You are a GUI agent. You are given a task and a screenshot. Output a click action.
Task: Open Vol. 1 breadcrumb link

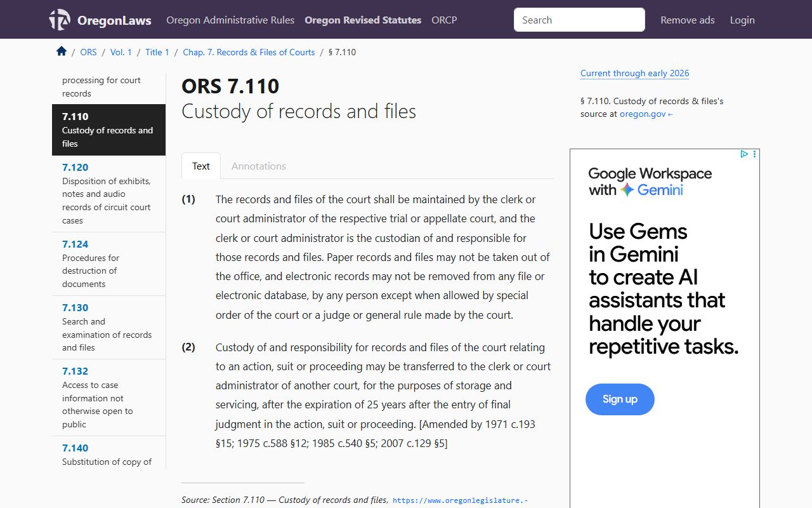tap(121, 52)
